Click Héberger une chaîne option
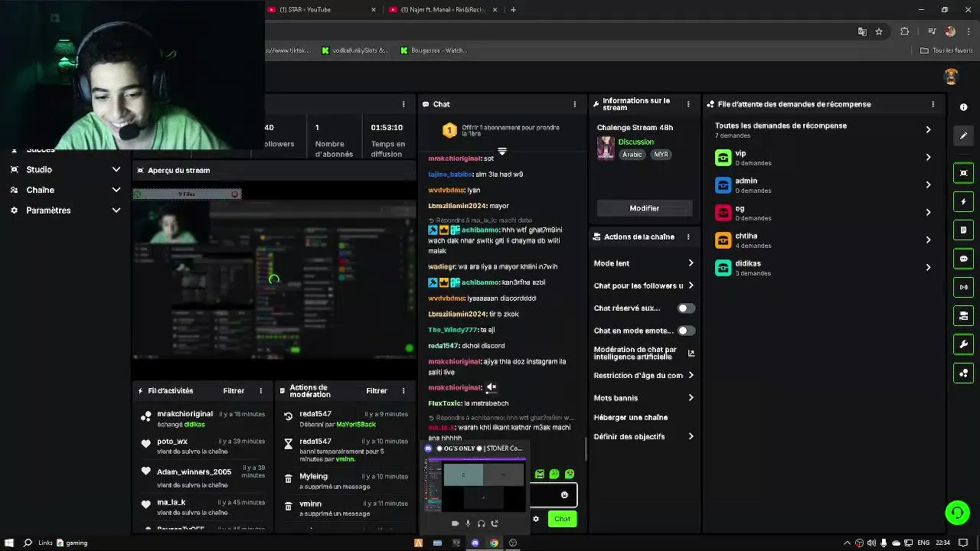The height and width of the screenshot is (551, 980). tap(631, 418)
